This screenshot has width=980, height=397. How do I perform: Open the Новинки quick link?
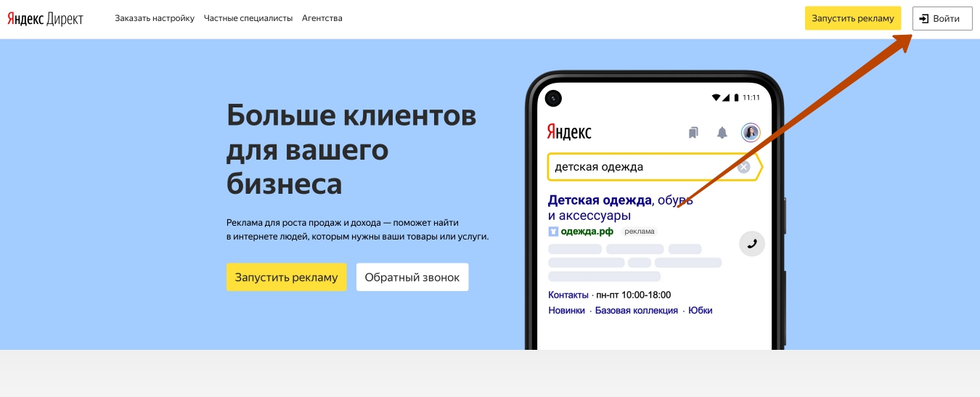566,310
